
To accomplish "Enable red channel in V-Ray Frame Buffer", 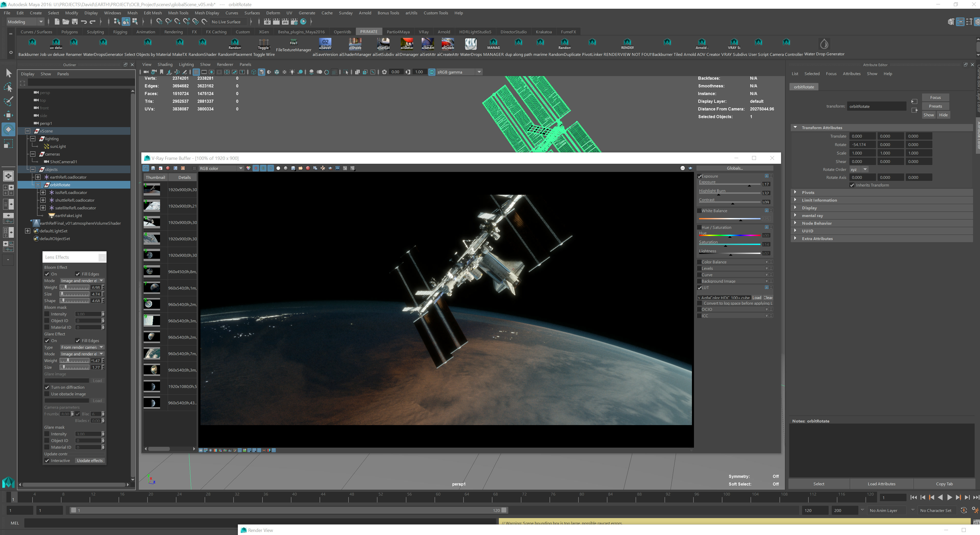I will 256,168.
